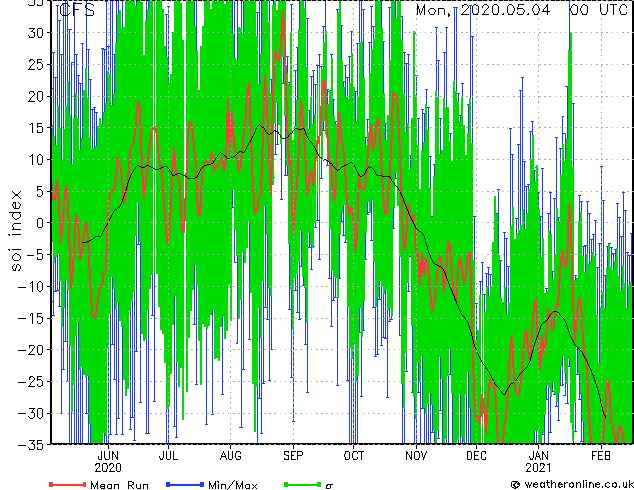The width and height of the screenshot is (634, 490).
Task: Click the CFS model label
Action: tap(77, 10)
